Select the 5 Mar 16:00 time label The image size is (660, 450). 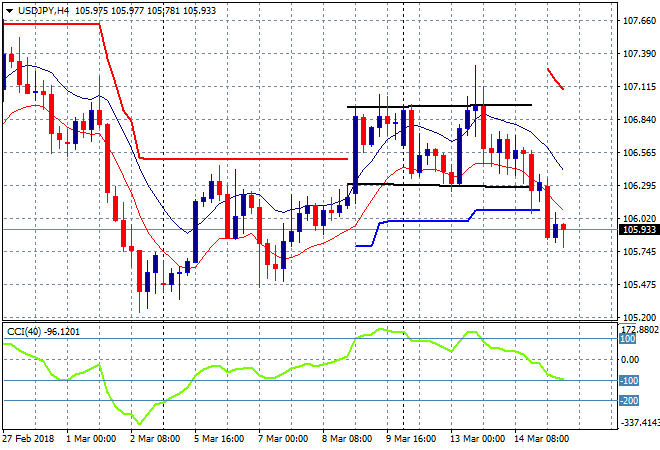[219, 438]
